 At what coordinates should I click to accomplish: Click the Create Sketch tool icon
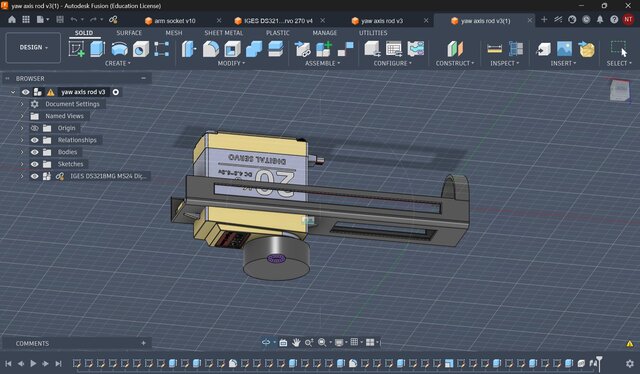point(77,49)
